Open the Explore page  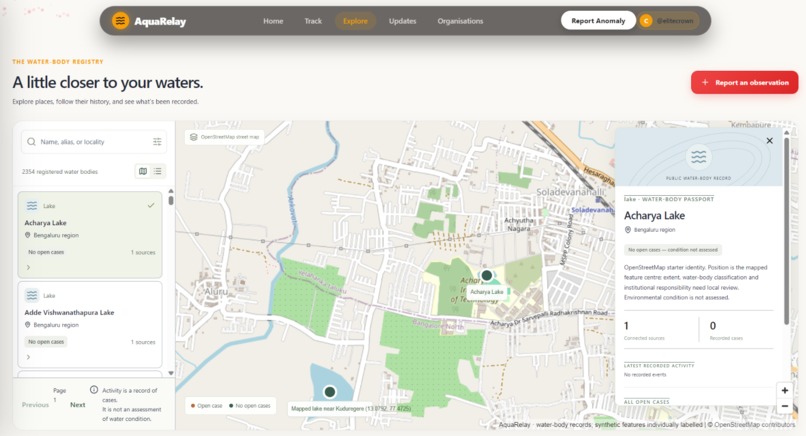355,21
